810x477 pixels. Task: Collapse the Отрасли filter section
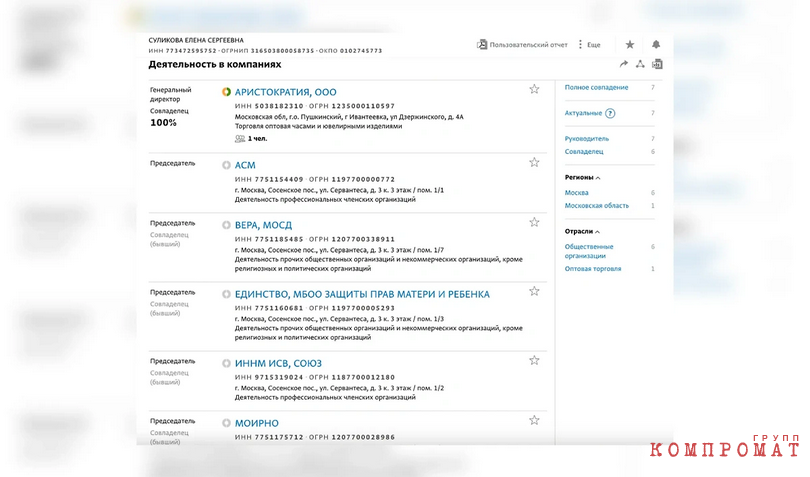click(582, 232)
